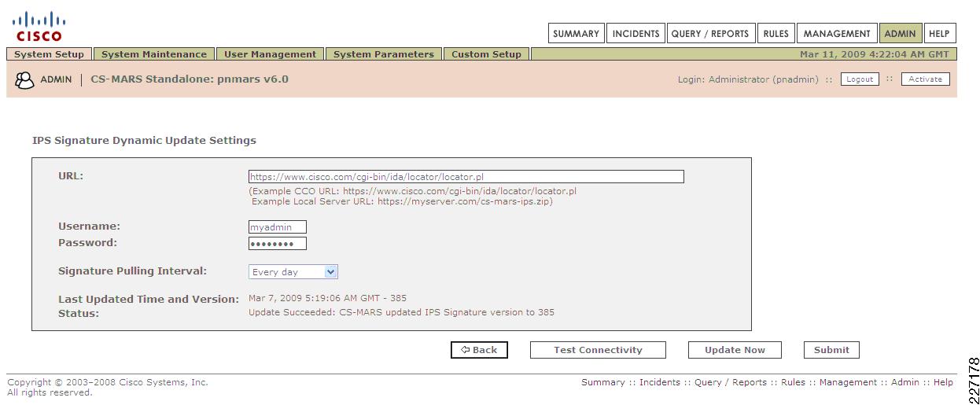Follow the footer Admin link
Screen dimensions: 980x405
tap(905, 382)
